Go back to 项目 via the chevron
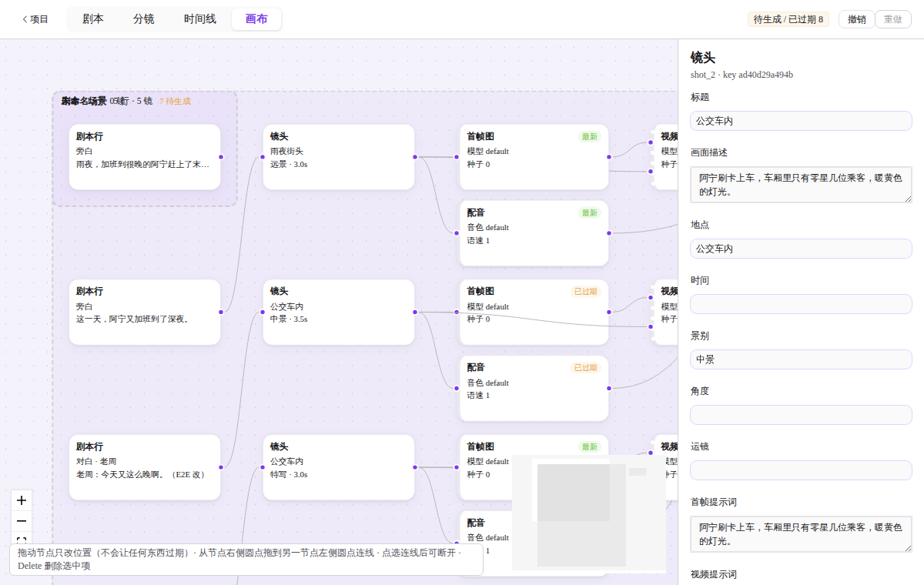Viewport: 924px width, 585px height. tap(35, 19)
